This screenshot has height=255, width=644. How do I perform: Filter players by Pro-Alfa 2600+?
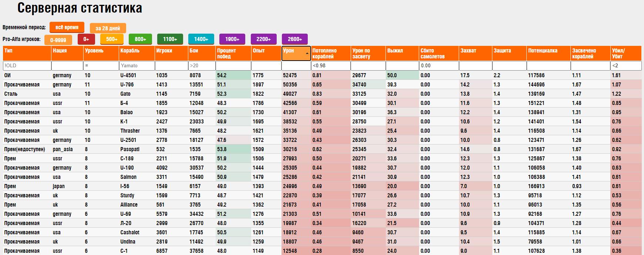pos(295,39)
